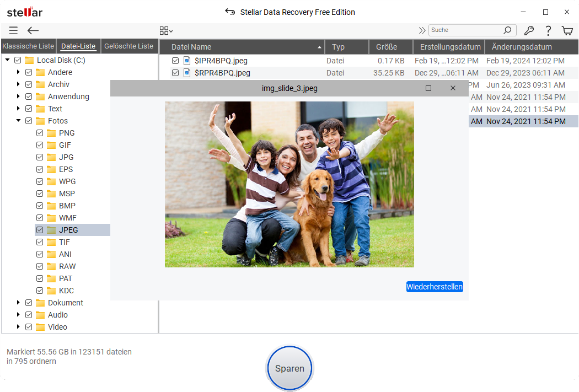Toggle the Local Disk (C:) checkbox

tap(18, 60)
